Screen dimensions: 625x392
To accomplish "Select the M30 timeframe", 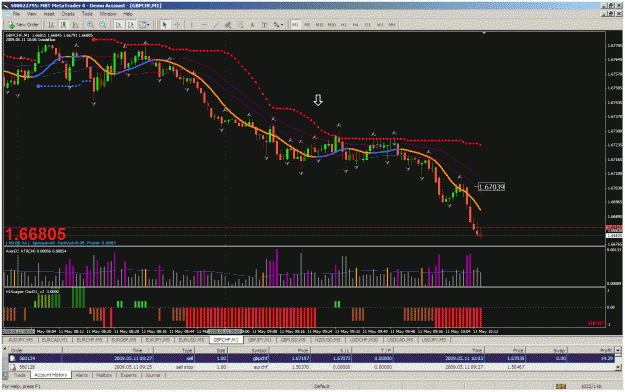I will coord(332,25).
